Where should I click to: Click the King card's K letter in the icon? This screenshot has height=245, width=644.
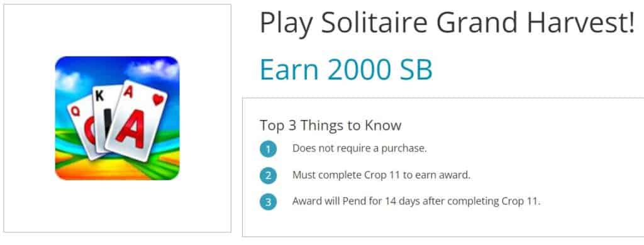point(99,97)
